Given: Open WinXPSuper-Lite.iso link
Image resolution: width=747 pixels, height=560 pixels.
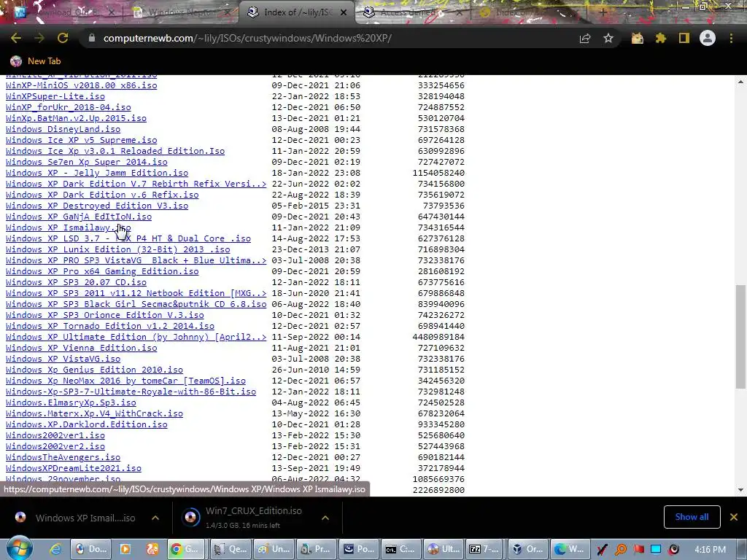Looking at the screenshot, I should [x=55, y=96].
